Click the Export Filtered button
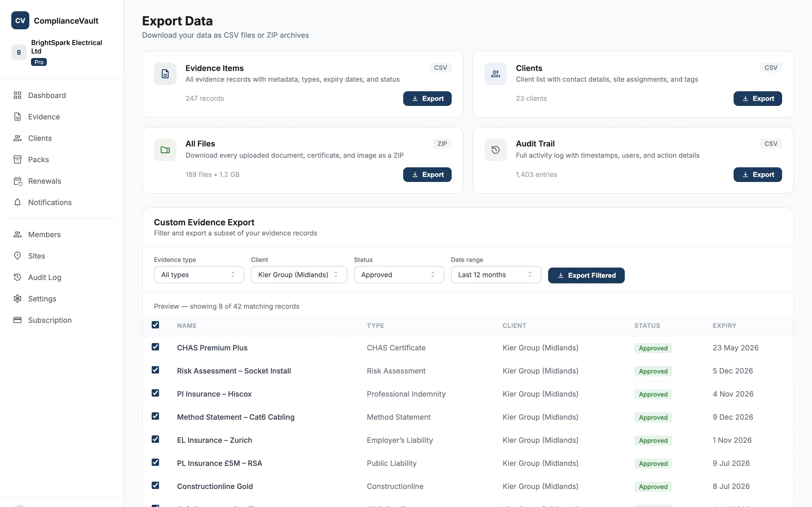 pos(586,275)
